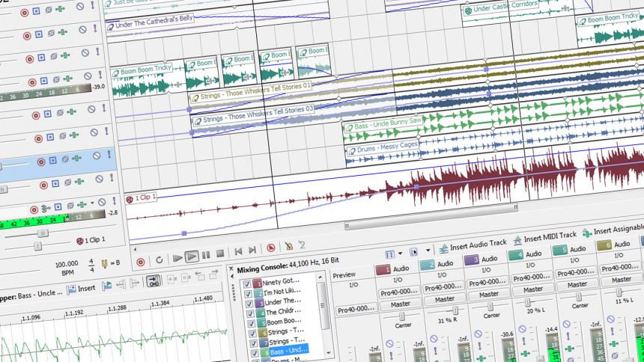Viewport: 644px width, 362px height.
Task: Uncheck Under The... in the mixer track list
Action: pos(249,304)
